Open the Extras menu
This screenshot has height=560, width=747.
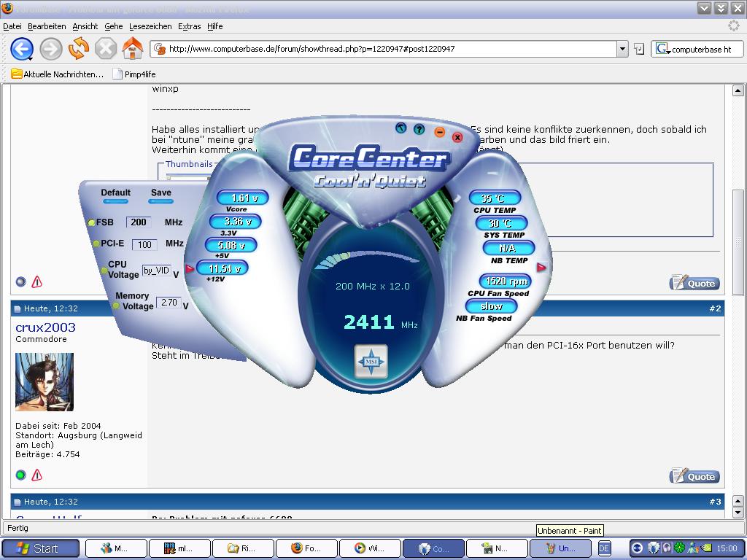189,26
